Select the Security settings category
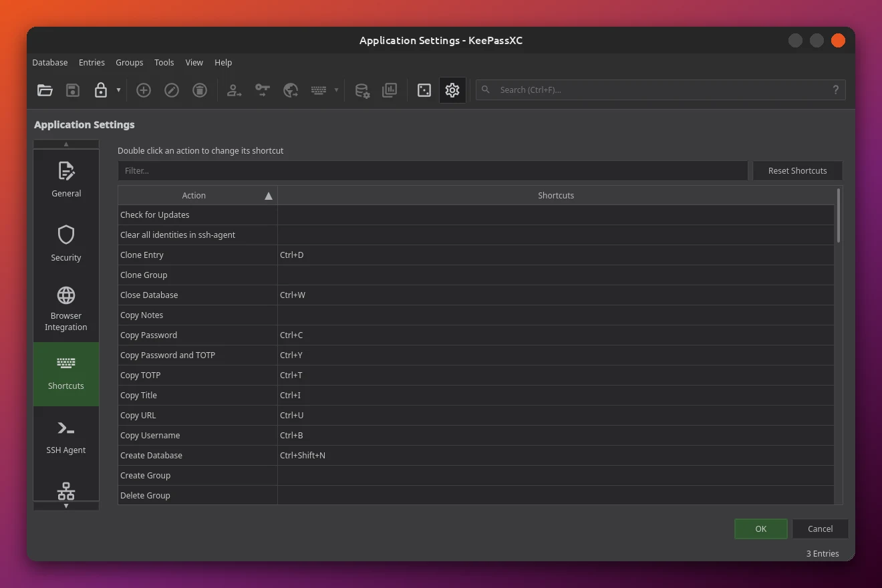This screenshot has height=588, width=882. pos(66,246)
